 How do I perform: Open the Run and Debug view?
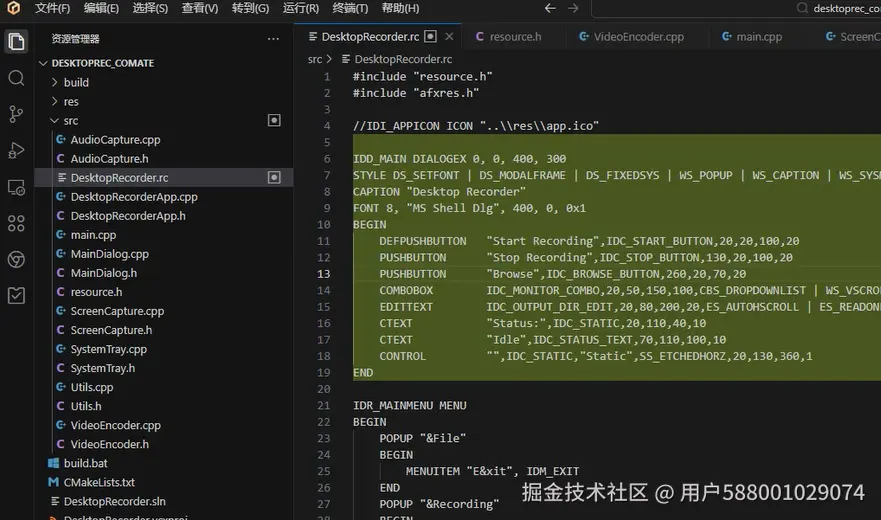point(16,150)
